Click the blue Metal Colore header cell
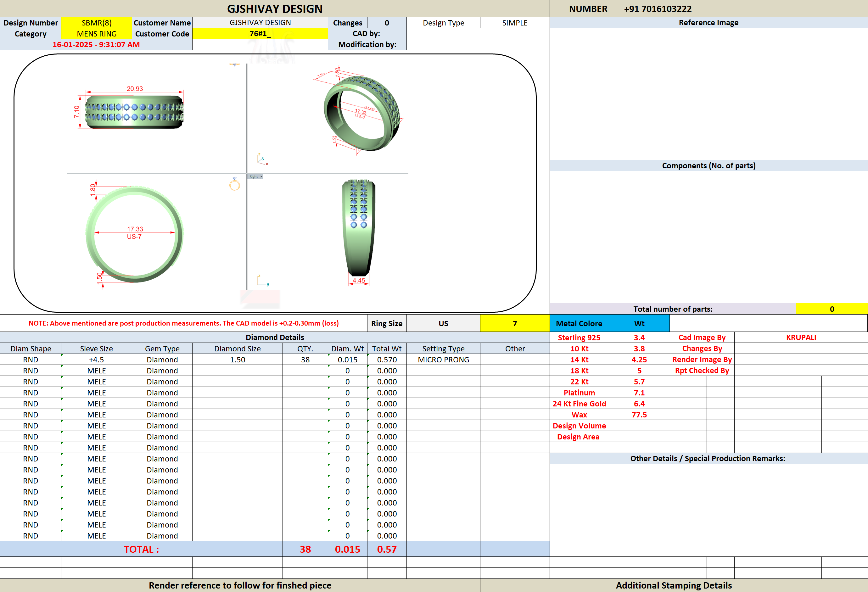Image resolution: width=868 pixels, height=592 pixels. [x=579, y=323]
